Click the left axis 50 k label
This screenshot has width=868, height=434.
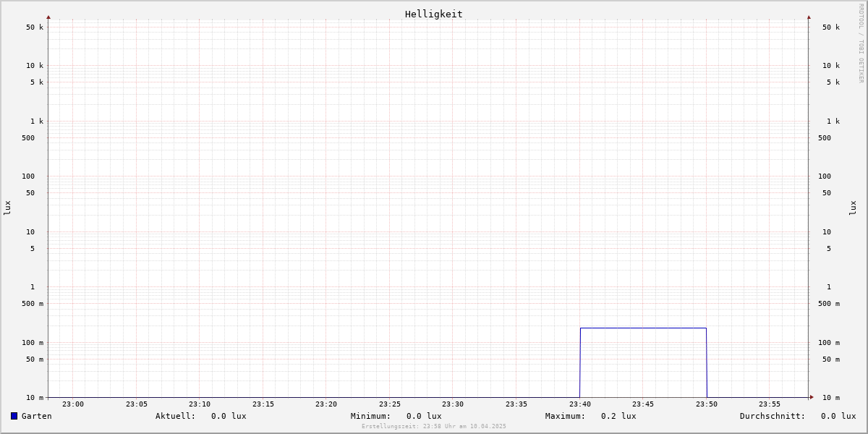pos(35,27)
